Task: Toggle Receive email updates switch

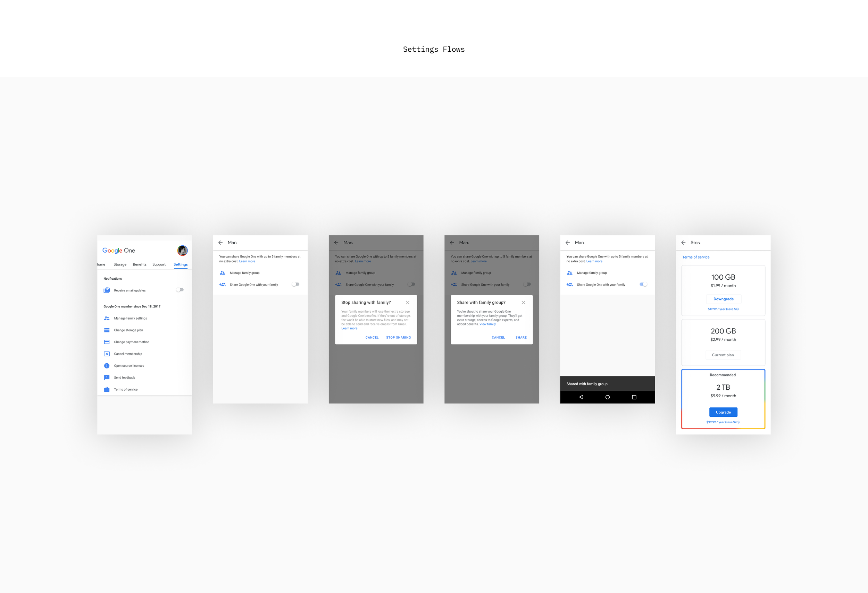Action: (180, 290)
